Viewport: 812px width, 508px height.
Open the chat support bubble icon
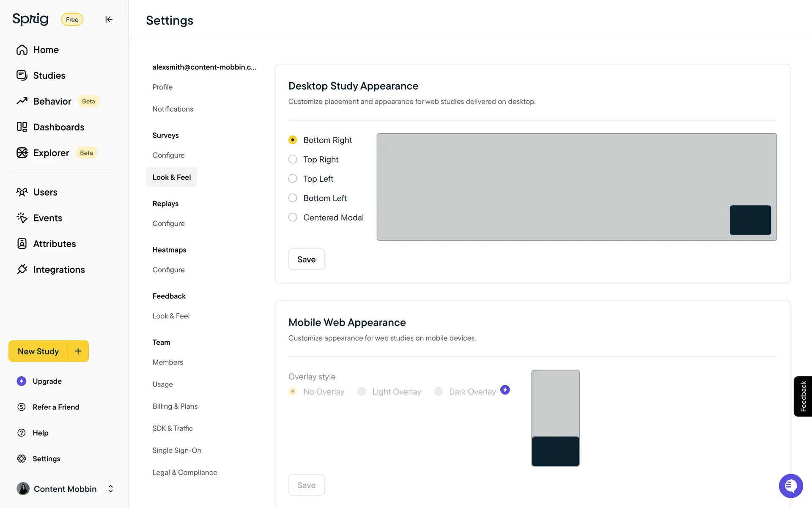point(790,486)
